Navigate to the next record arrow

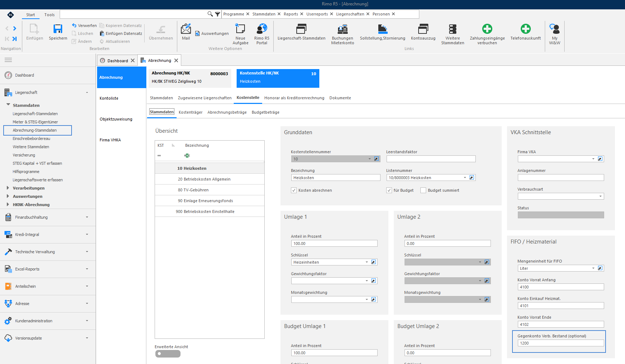click(15, 28)
